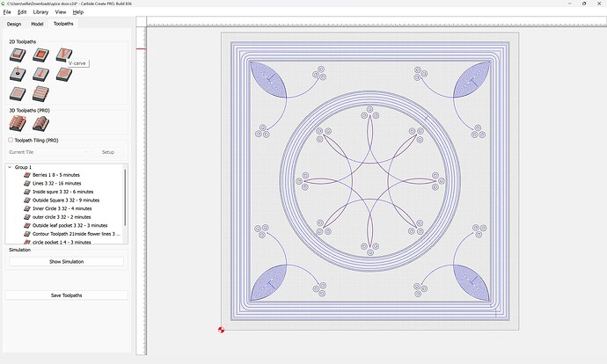607x364 pixels.
Task: Select the Outside Square 3 32 toolpath
Action: pyautogui.click(x=66, y=200)
